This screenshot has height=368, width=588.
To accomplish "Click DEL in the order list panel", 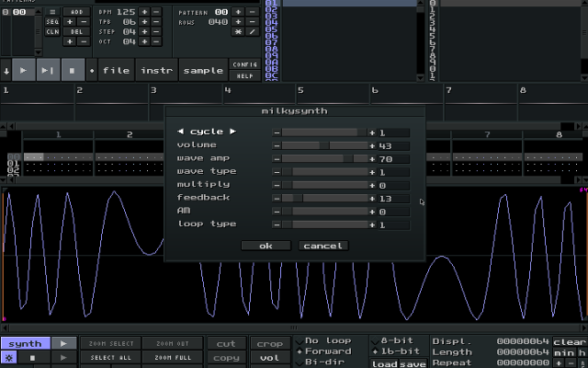I will (76, 31).
